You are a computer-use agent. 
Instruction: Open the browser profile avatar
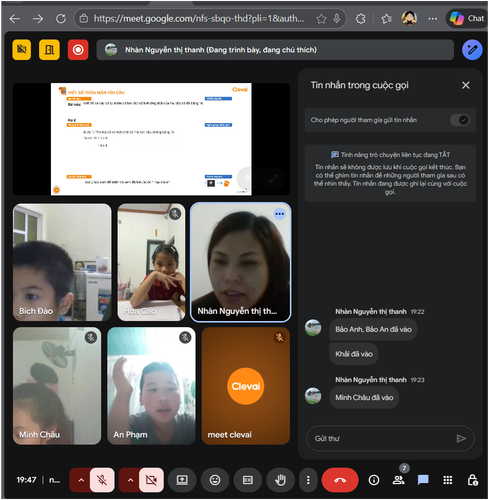[409, 18]
